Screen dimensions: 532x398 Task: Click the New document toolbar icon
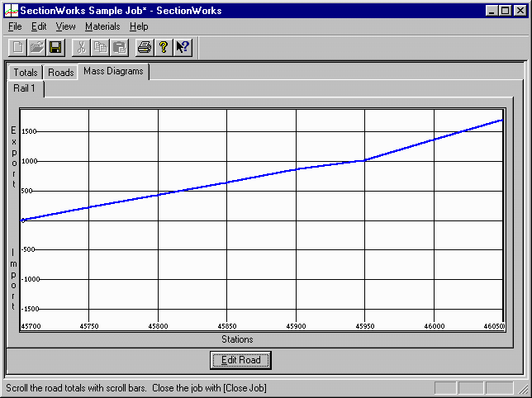[x=18, y=48]
